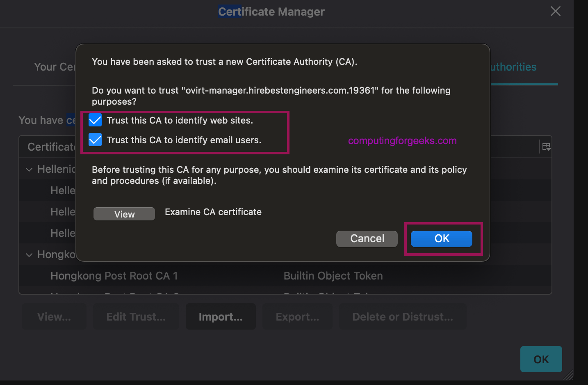The image size is (588, 385).
Task: View the CA certificate details
Action: point(124,213)
